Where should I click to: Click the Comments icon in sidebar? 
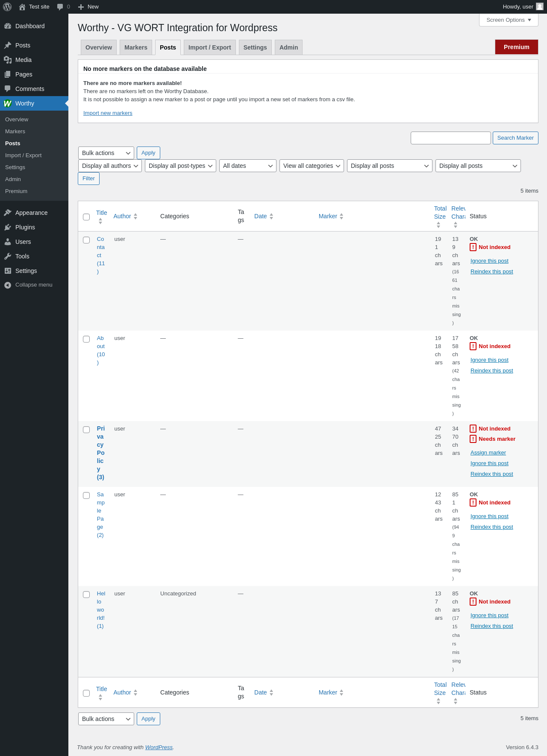8,89
